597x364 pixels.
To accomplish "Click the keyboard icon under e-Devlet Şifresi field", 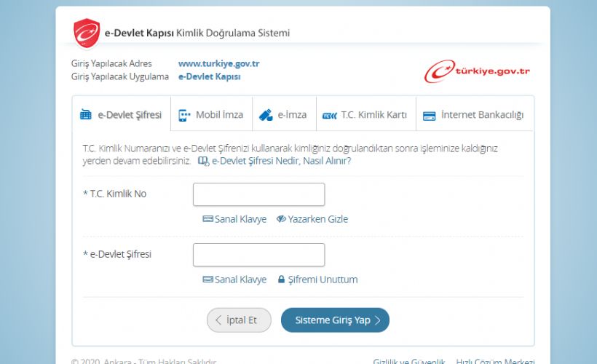I will coord(207,280).
